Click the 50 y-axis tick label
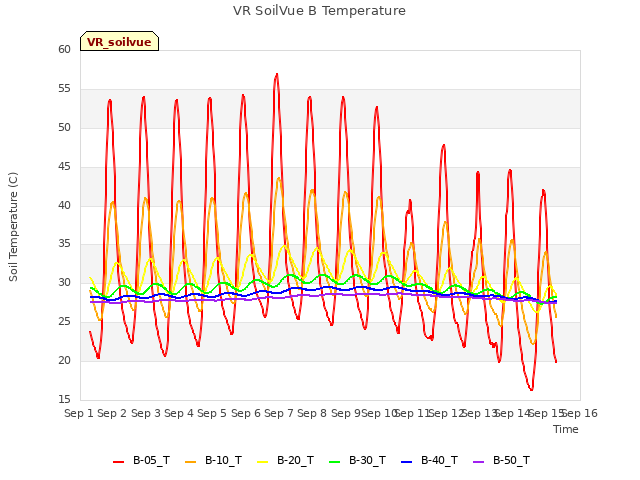Screen dimensions: 640x480 64,127
